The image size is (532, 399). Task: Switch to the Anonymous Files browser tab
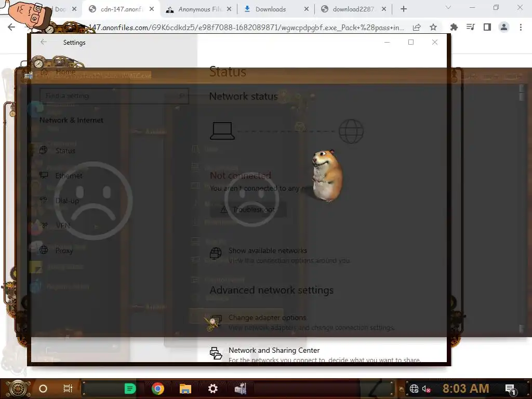pos(198,9)
